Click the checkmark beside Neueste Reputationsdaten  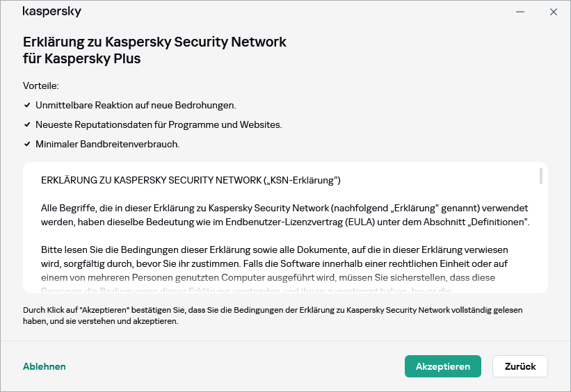point(27,125)
